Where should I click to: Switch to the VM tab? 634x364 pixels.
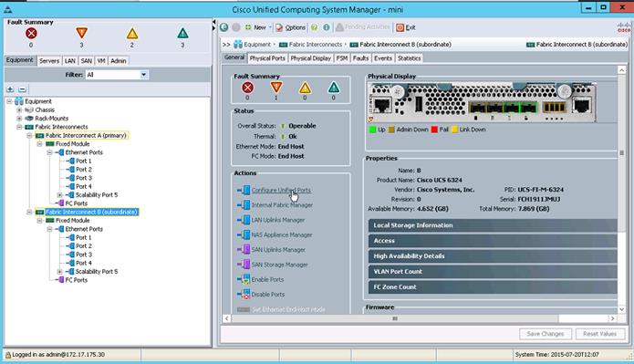tap(101, 60)
